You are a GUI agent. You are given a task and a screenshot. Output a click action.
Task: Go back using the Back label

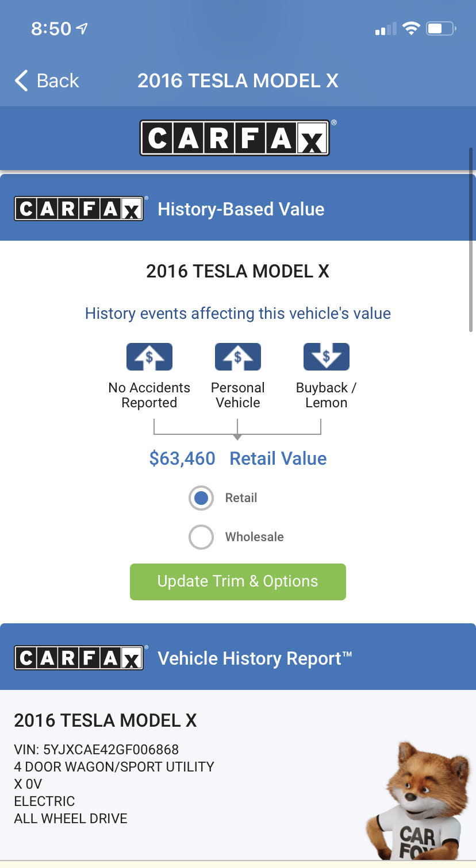57,81
